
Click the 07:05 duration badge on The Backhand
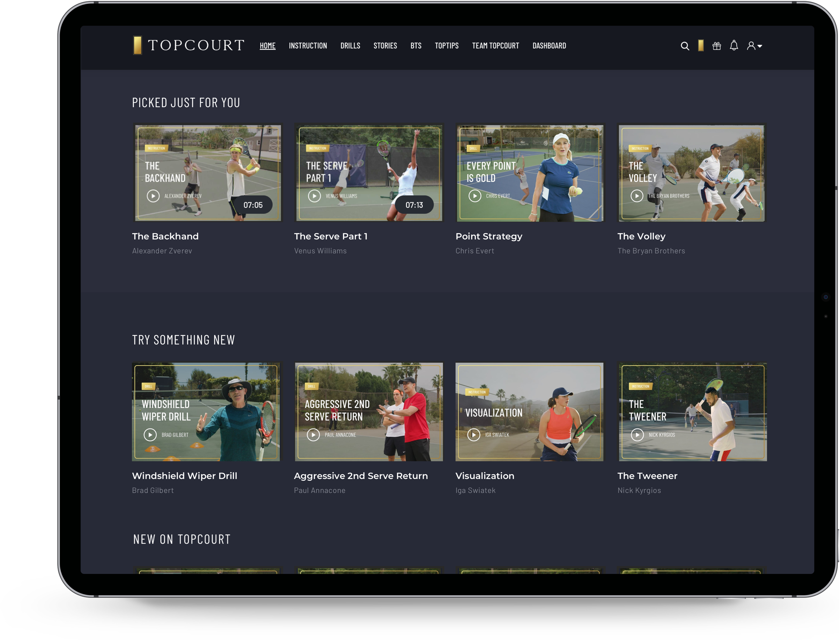click(x=255, y=204)
